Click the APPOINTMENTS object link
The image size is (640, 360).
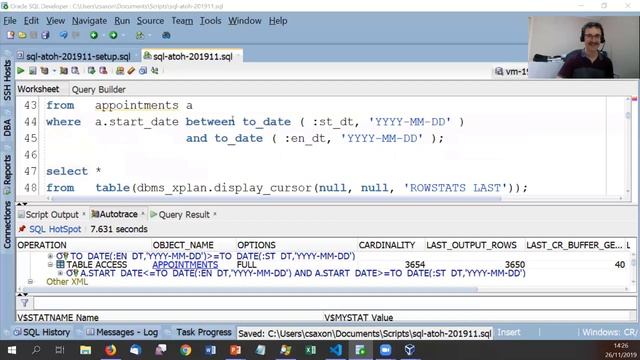coord(185,264)
